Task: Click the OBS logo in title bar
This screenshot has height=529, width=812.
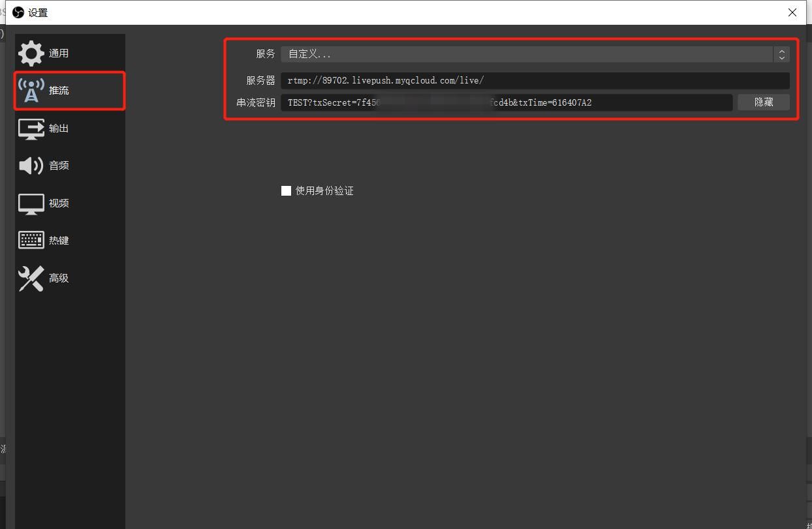Action: click(18, 12)
